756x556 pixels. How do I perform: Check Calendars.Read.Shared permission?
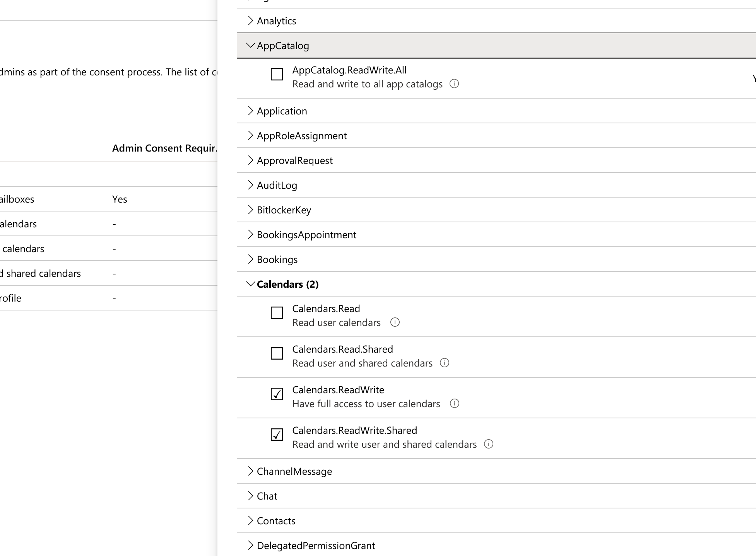click(x=276, y=354)
